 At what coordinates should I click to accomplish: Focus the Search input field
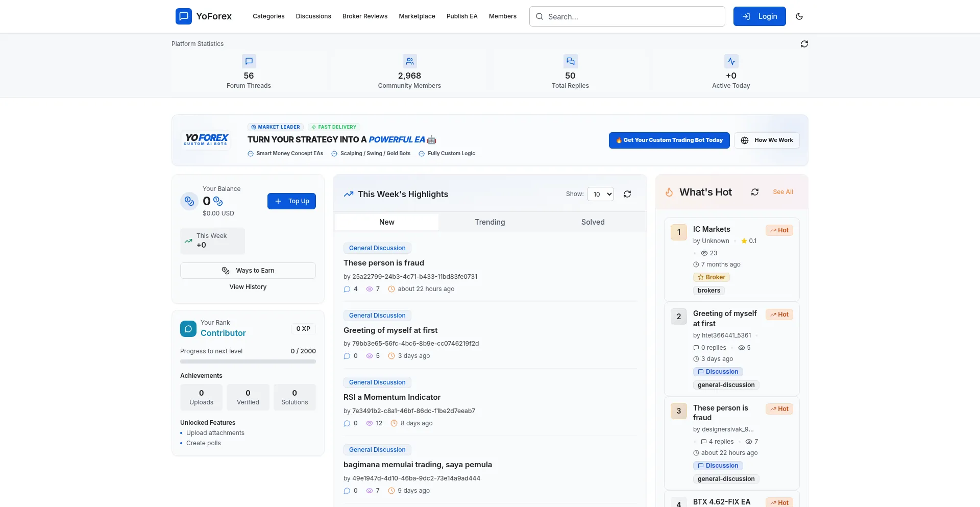pyautogui.click(x=627, y=16)
